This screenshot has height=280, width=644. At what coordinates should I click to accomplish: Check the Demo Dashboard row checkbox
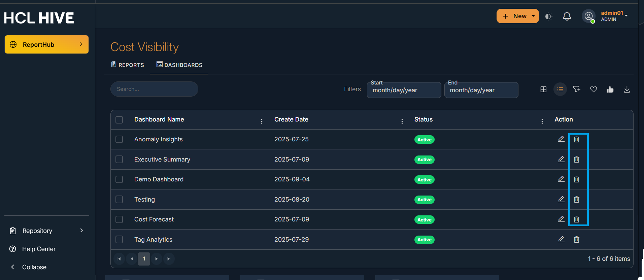pos(119,179)
